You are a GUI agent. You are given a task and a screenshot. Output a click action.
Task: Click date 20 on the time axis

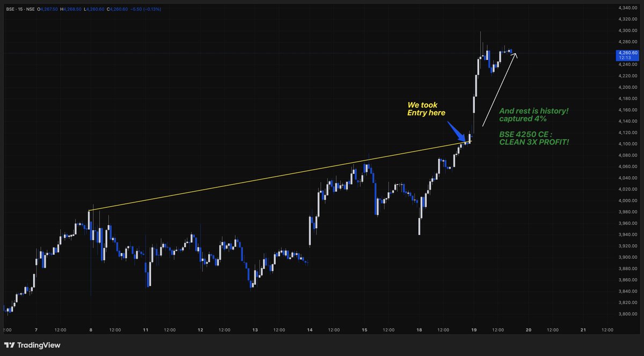click(x=529, y=330)
